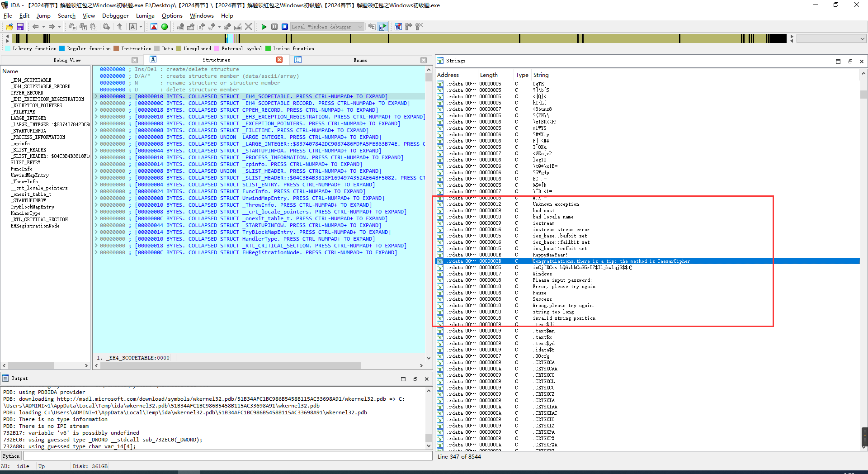Click the rename edit pencil icon

(238, 27)
